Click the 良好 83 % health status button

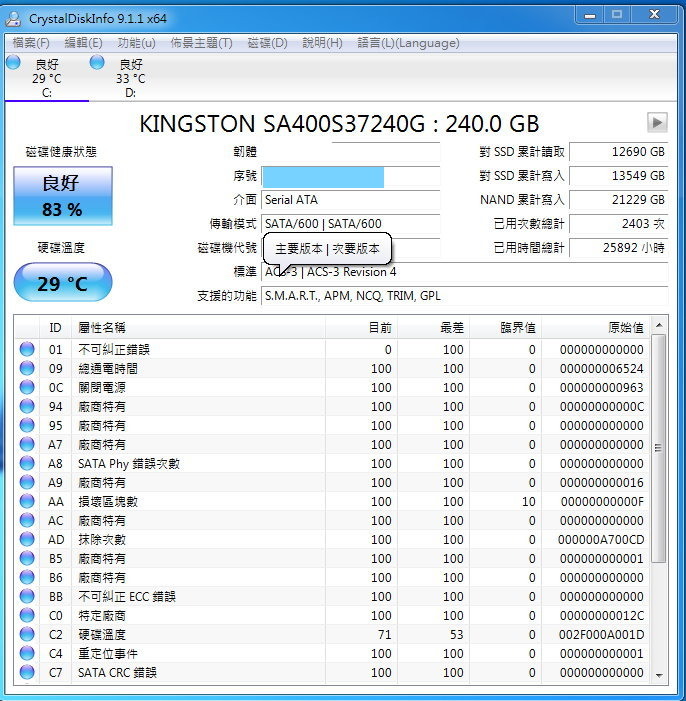click(63, 195)
